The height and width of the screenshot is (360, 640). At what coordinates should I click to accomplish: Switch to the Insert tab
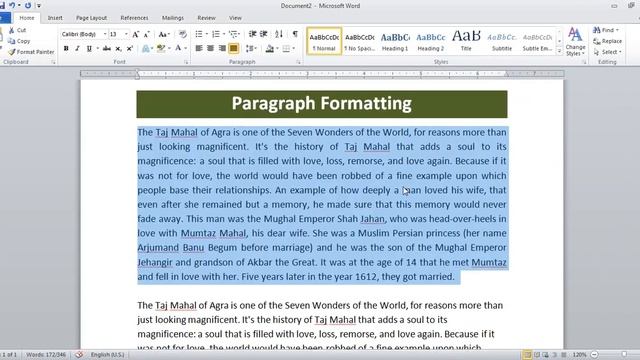pyautogui.click(x=55, y=18)
